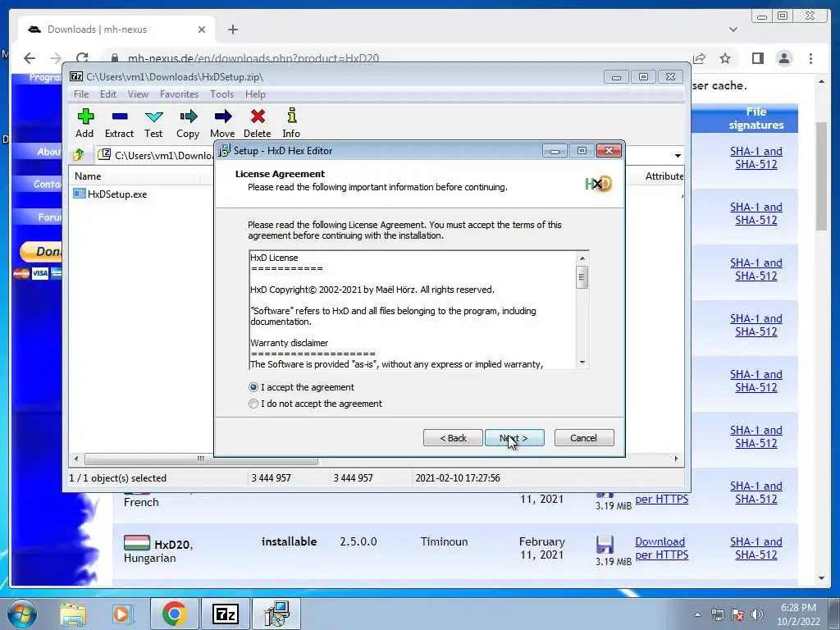Reload the mh-nexus page in Chrome
Screen dimensions: 840x630
[82, 58]
